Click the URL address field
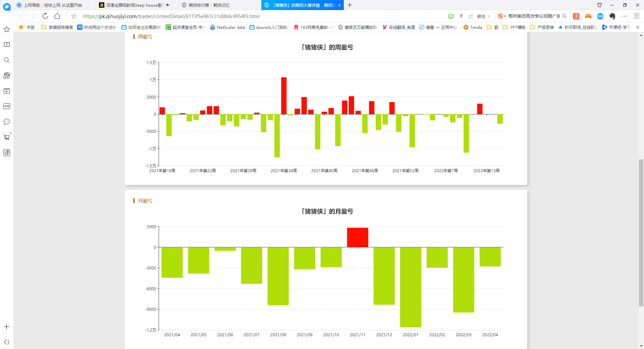Viewport: 644px width, 349px height. pyautogui.click(x=171, y=16)
